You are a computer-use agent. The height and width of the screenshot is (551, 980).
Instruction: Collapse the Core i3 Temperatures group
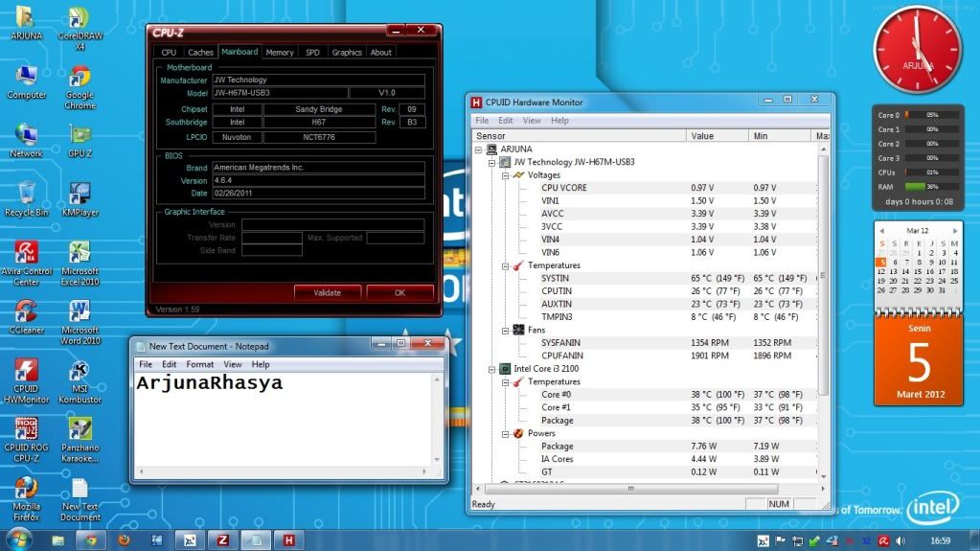click(505, 382)
